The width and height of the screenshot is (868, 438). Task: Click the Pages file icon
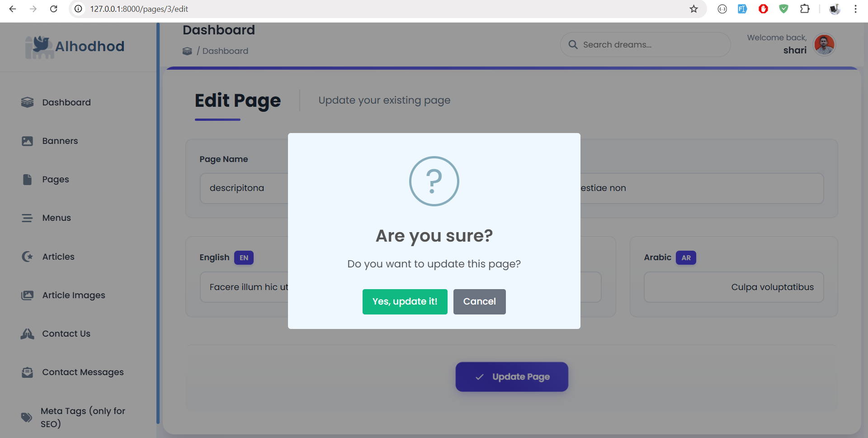27,180
